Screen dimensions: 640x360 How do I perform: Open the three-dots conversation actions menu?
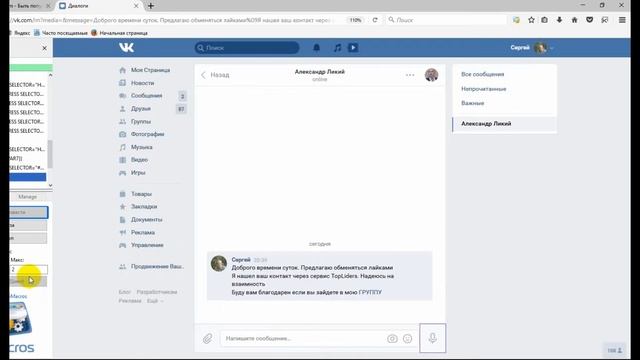(x=410, y=75)
